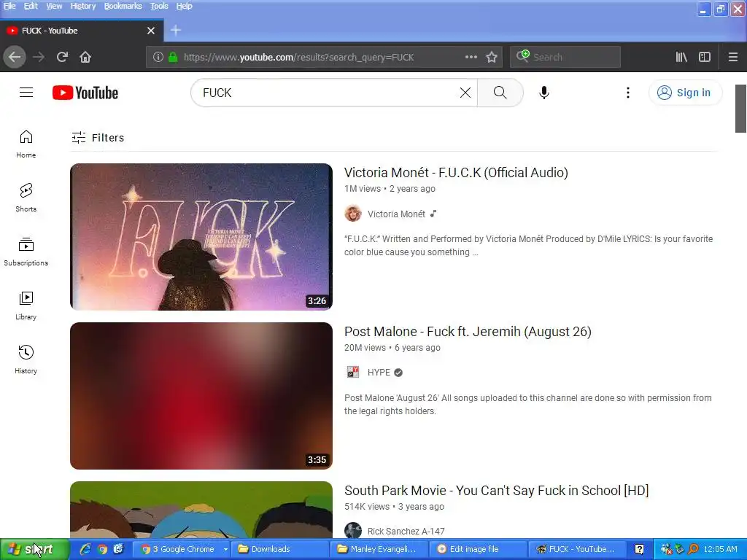Open page actions three-dot menu in address bar
The width and height of the screenshot is (747, 560).
click(471, 57)
